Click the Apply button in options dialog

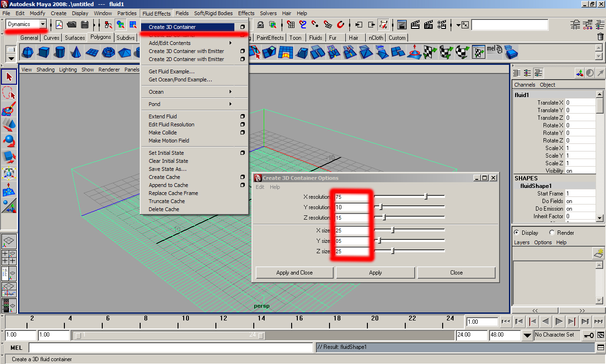pyautogui.click(x=375, y=273)
